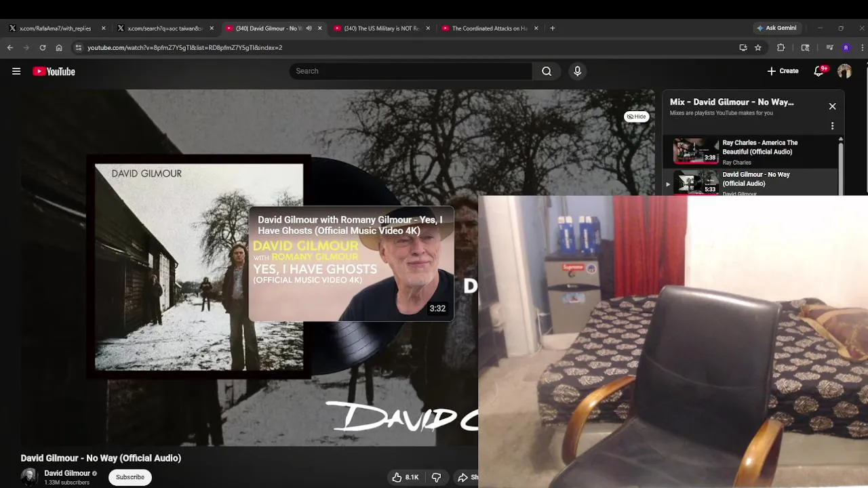868x488 pixels.
Task: Open the Chrome extensions puzzle icon
Action: pos(781,47)
